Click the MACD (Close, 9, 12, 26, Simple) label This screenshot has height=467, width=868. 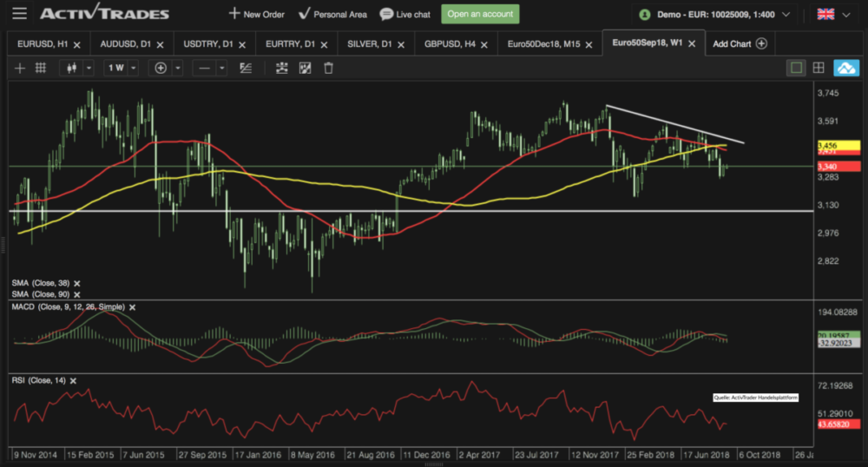pyautogui.click(x=68, y=306)
